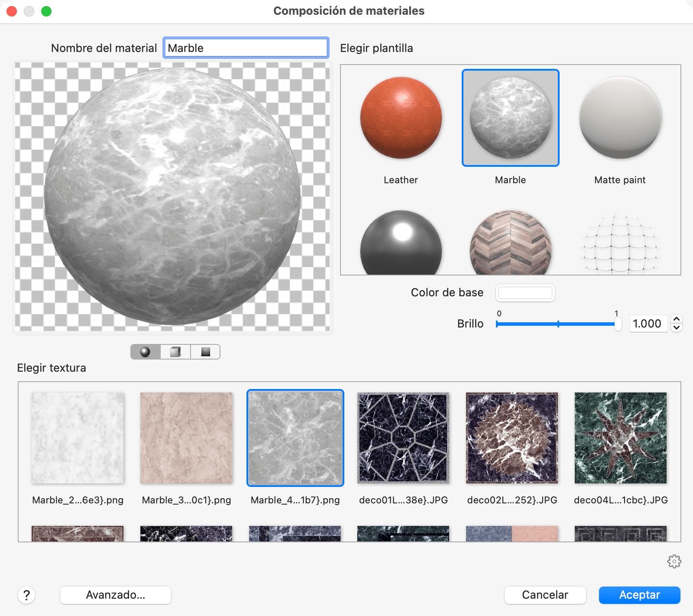The image size is (693, 616).
Task: Increase Brillo value with stepper up arrow
Action: coord(677,320)
